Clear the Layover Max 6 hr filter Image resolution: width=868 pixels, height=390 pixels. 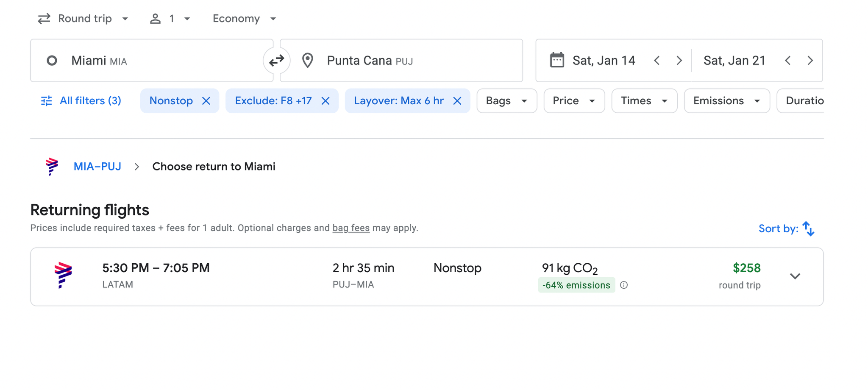point(457,101)
